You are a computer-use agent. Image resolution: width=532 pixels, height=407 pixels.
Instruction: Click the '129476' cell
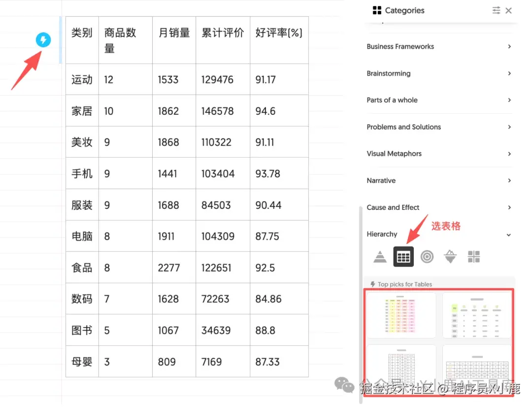tap(223, 79)
